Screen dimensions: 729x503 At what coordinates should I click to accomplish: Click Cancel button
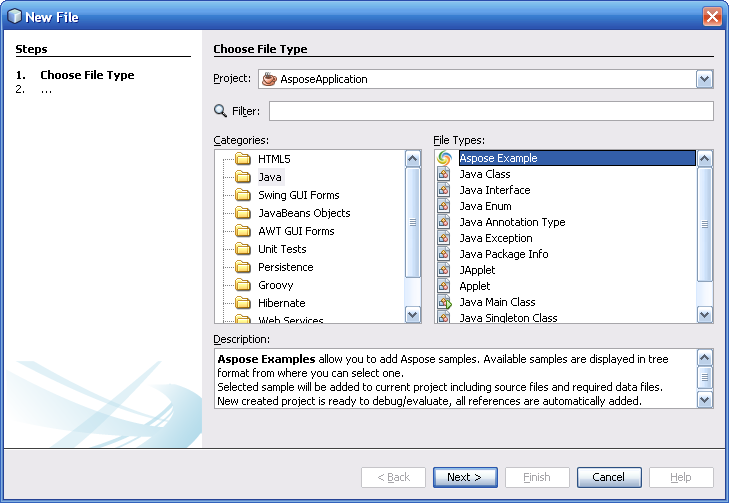[x=609, y=477]
